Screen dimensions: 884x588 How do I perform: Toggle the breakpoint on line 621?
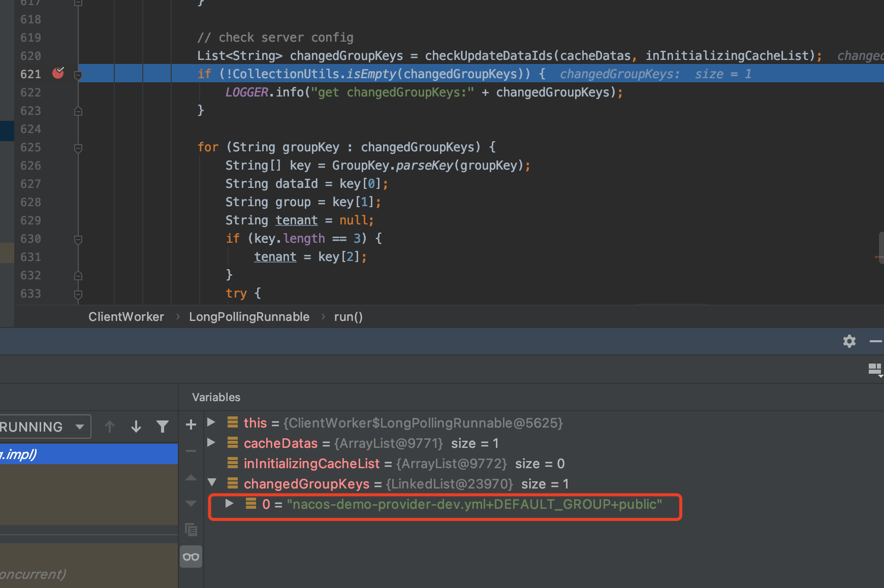coord(58,74)
